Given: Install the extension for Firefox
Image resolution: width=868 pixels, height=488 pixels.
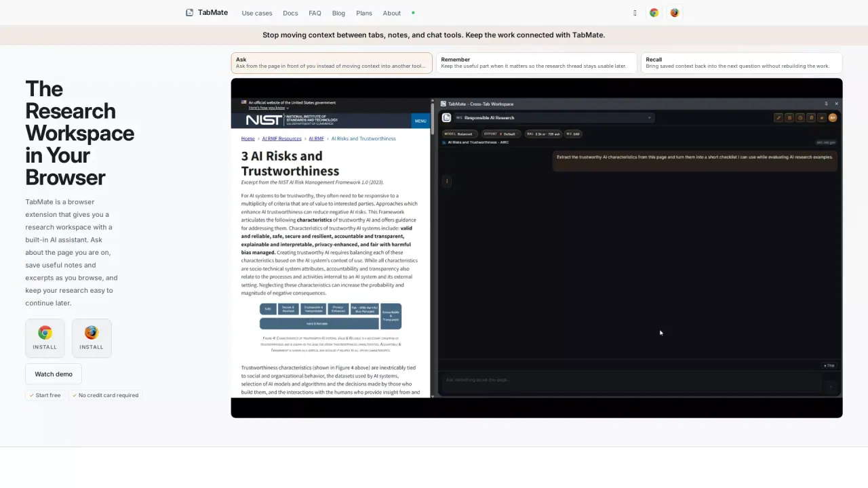Looking at the screenshot, I should coord(92,338).
